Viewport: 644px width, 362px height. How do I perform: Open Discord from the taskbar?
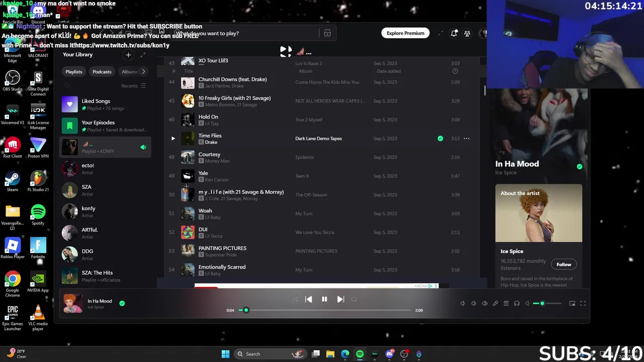coord(389,354)
